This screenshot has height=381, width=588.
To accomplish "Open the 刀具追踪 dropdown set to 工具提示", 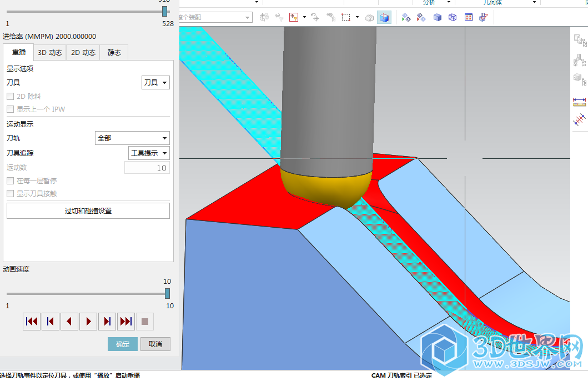I will pyautogui.click(x=149, y=153).
